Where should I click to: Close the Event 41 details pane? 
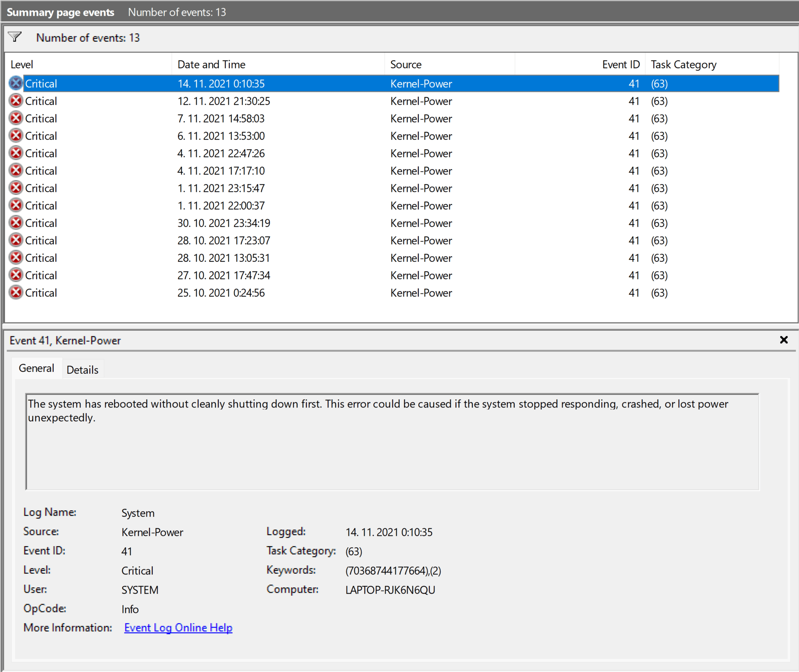point(784,340)
